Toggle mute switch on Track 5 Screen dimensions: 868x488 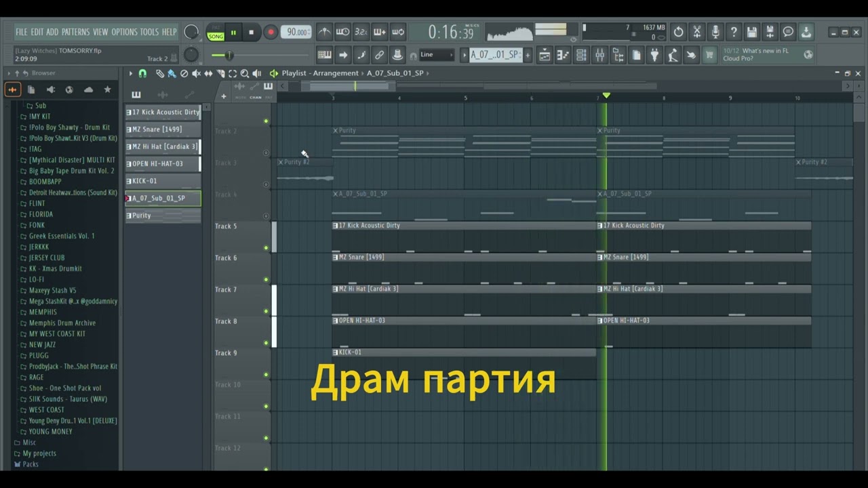tap(266, 248)
